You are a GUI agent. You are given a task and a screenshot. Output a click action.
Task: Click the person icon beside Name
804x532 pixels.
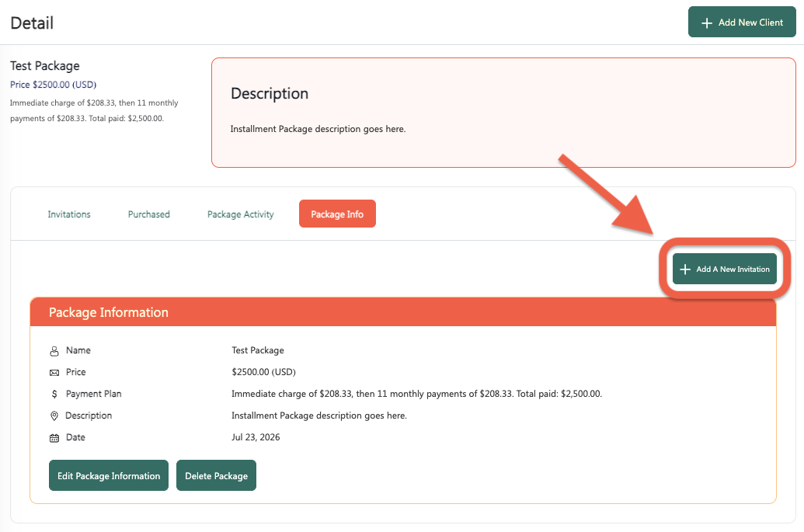pos(54,351)
